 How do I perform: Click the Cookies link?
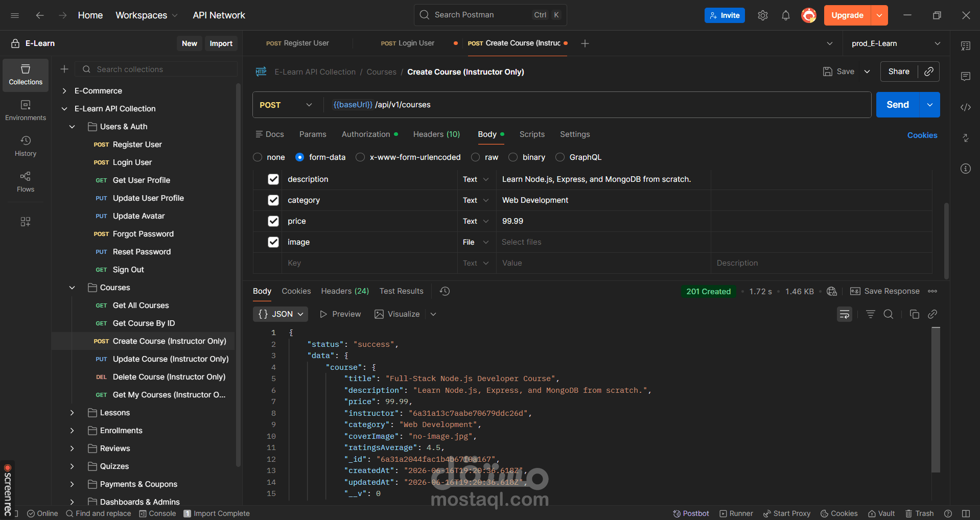coord(922,135)
